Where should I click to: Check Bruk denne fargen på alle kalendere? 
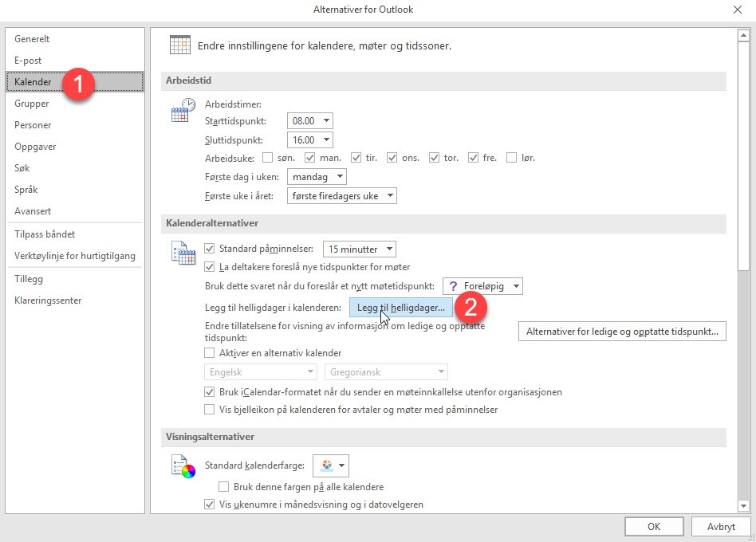224,486
